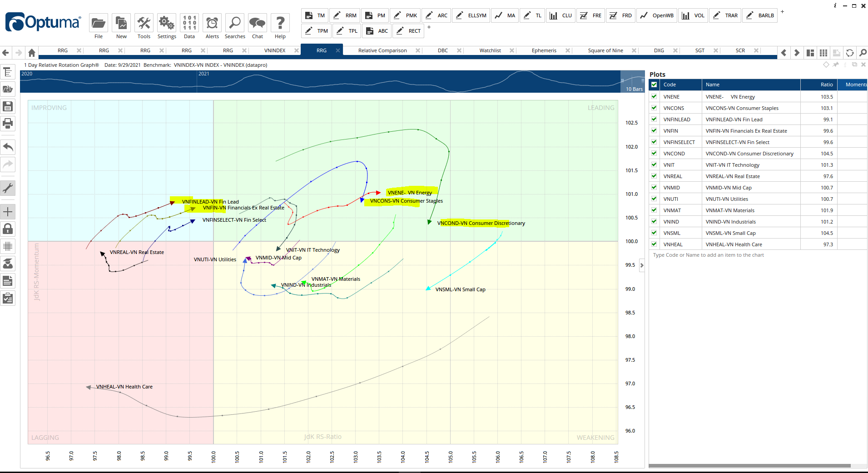Add a toolbar item with plus button
The height and width of the screenshot is (473, 868).
[x=782, y=12]
